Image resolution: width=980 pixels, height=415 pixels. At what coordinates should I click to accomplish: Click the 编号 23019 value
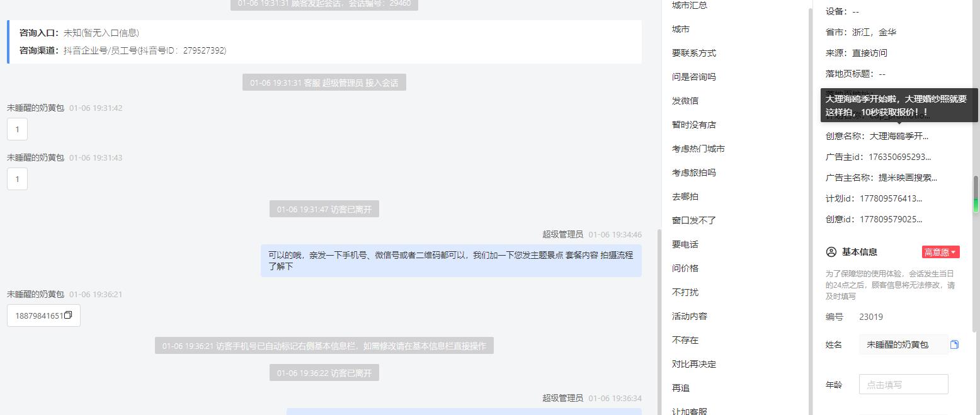(x=871, y=317)
